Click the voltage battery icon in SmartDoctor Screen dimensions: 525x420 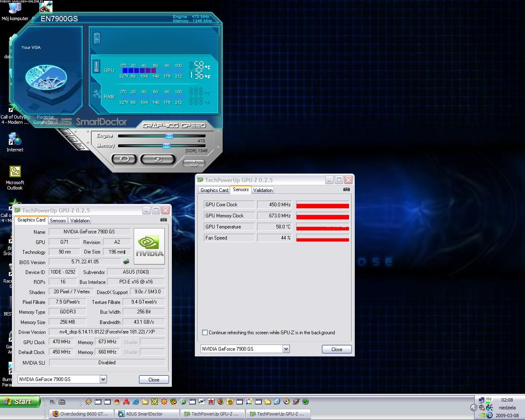click(x=97, y=39)
